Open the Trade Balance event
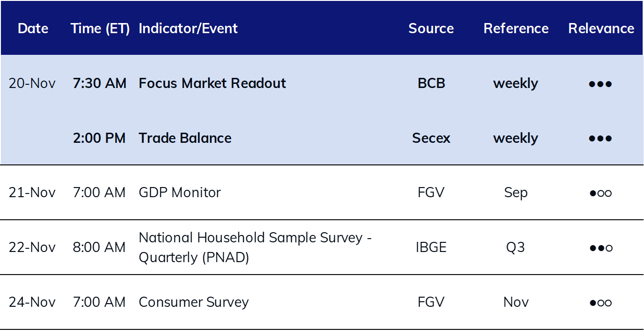644x334 pixels. [185, 138]
